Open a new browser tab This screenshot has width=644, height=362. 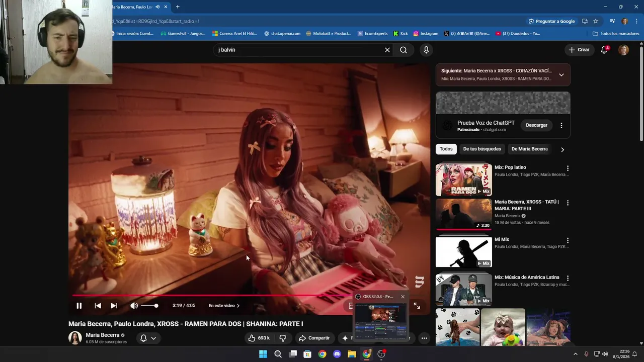pos(178,7)
